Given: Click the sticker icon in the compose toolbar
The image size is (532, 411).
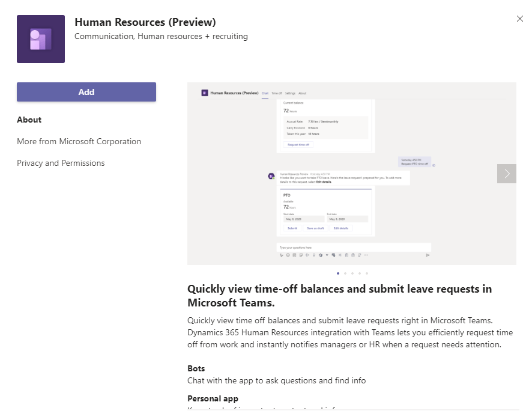Looking at the screenshot, I should 301,255.
